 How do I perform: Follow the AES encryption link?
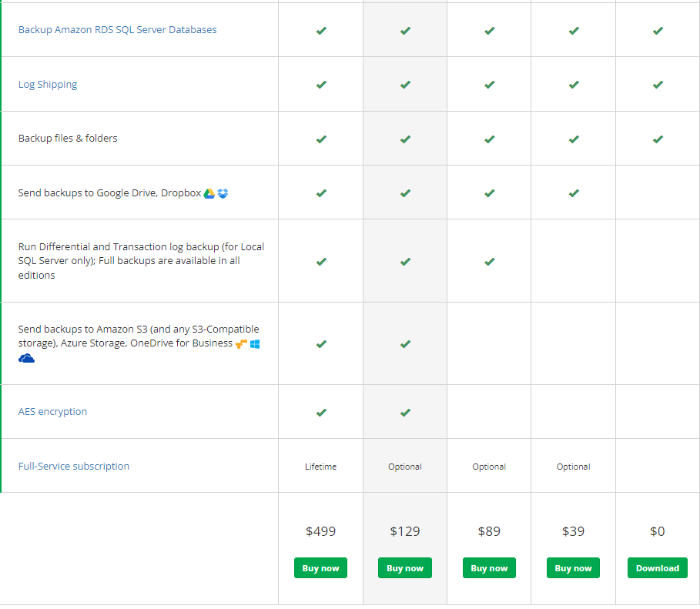52,412
